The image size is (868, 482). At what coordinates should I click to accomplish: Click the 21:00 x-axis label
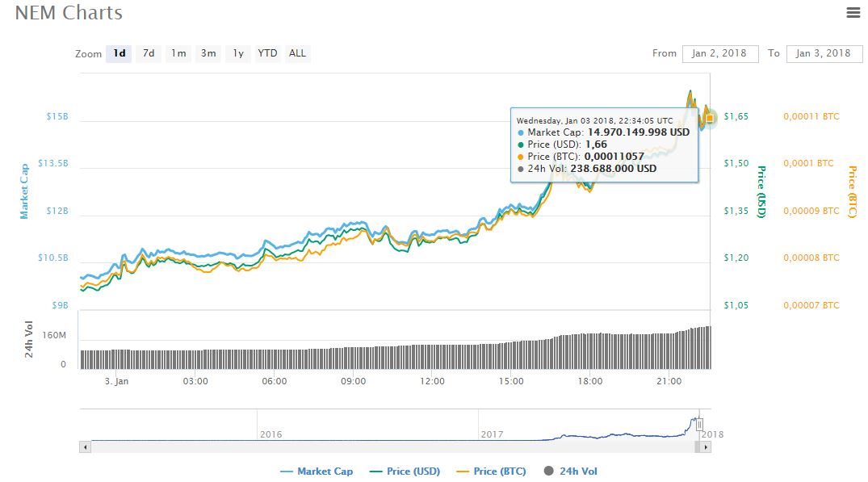coord(669,381)
